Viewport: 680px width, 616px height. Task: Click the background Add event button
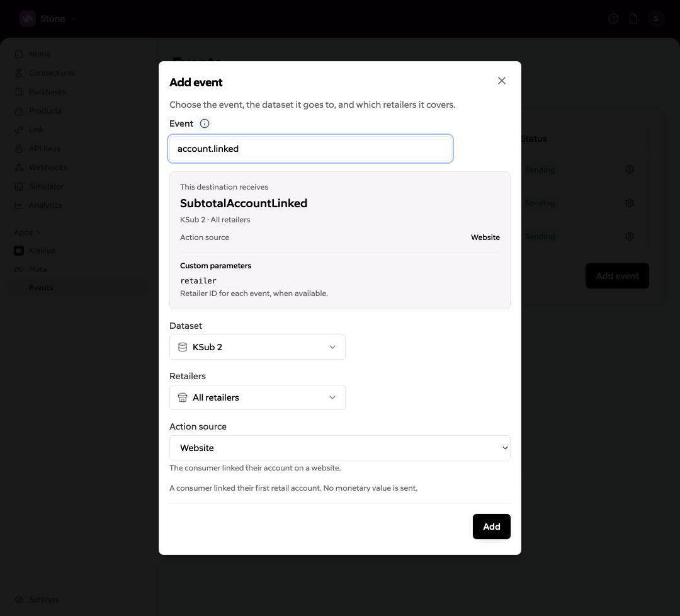coord(617,276)
